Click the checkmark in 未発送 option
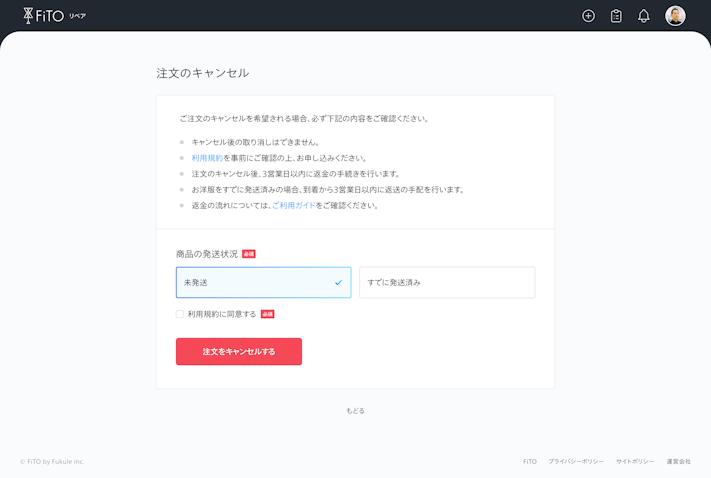711x478 pixels. coord(338,283)
